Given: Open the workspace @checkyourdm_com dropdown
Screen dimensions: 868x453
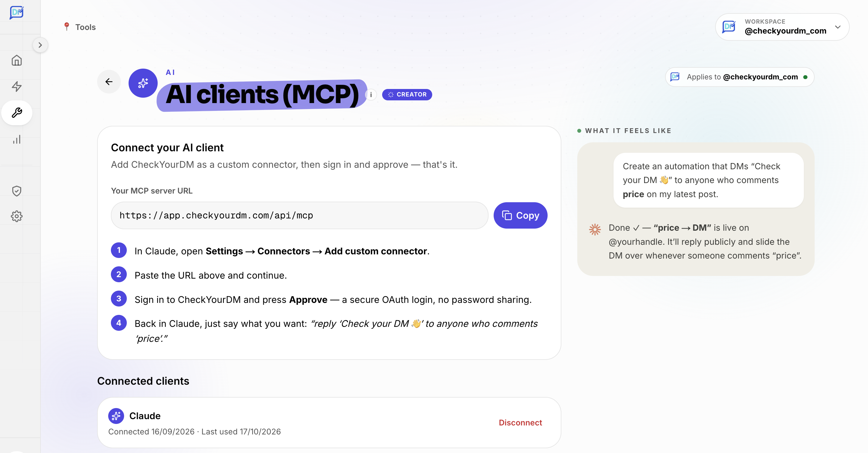Looking at the screenshot, I should coord(782,27).
